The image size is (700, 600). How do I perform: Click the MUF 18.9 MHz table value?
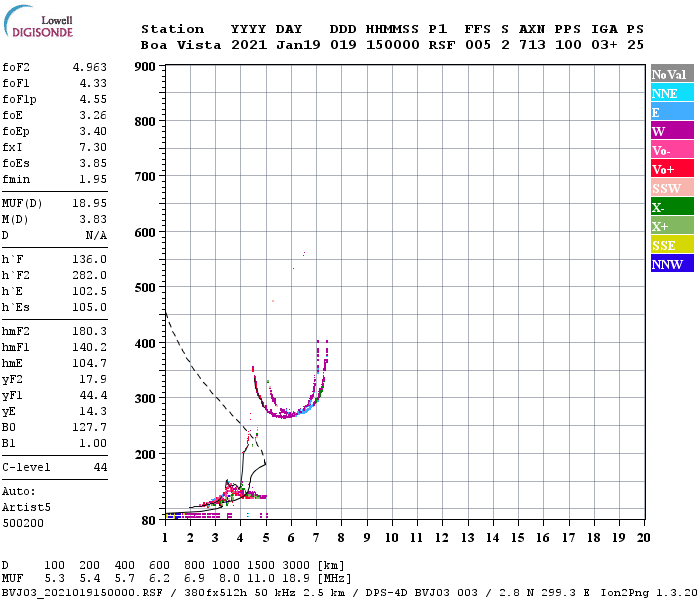click(296, 579)
